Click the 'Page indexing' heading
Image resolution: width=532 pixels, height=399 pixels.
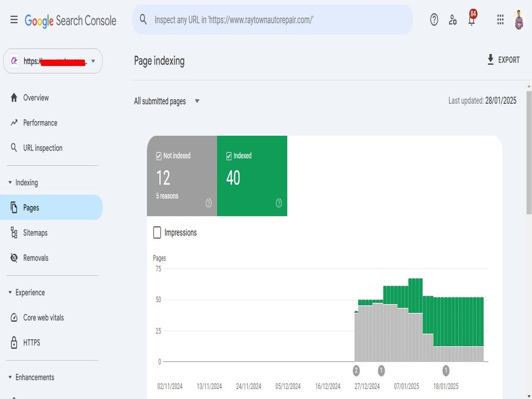pyautogui.click(x=159, y=61)
